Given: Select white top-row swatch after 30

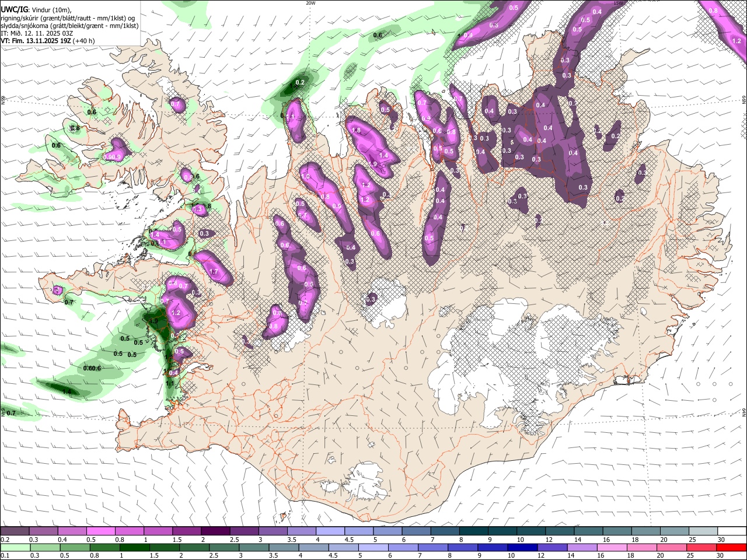Looking at the screenshot, I should 732,531.
